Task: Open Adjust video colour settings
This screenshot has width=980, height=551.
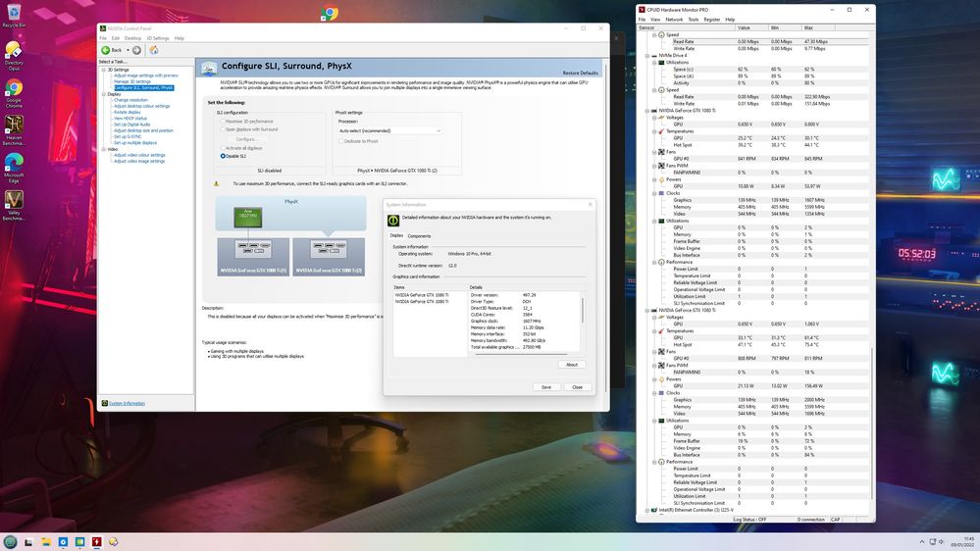Action: [x=139, y=155]
